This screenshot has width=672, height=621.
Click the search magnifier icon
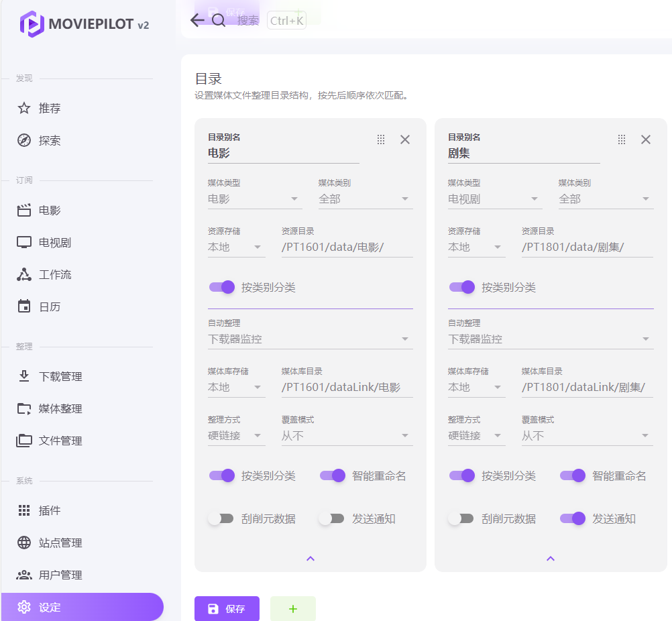pyautogui.click(x=219, y=20)
